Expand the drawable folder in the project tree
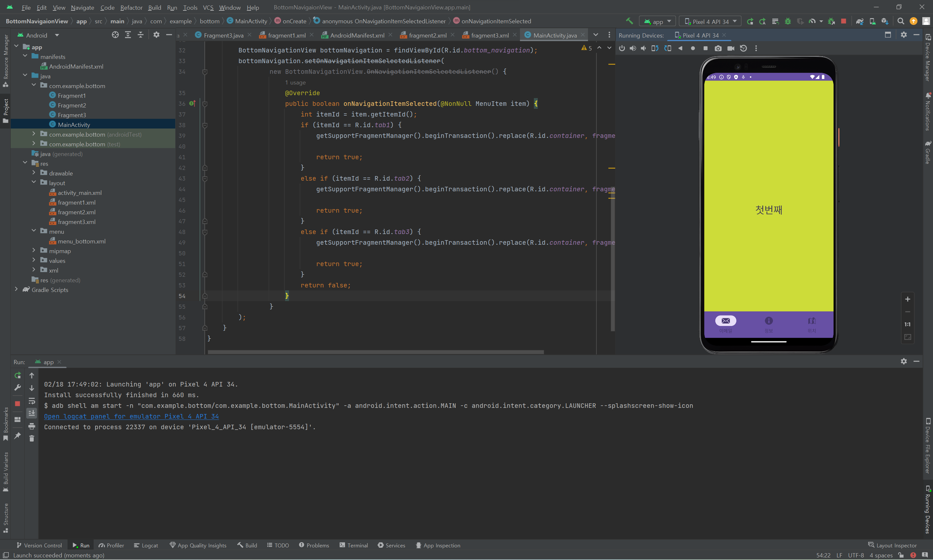The height and width of the screenshot is (560, 933). [34, 173]
